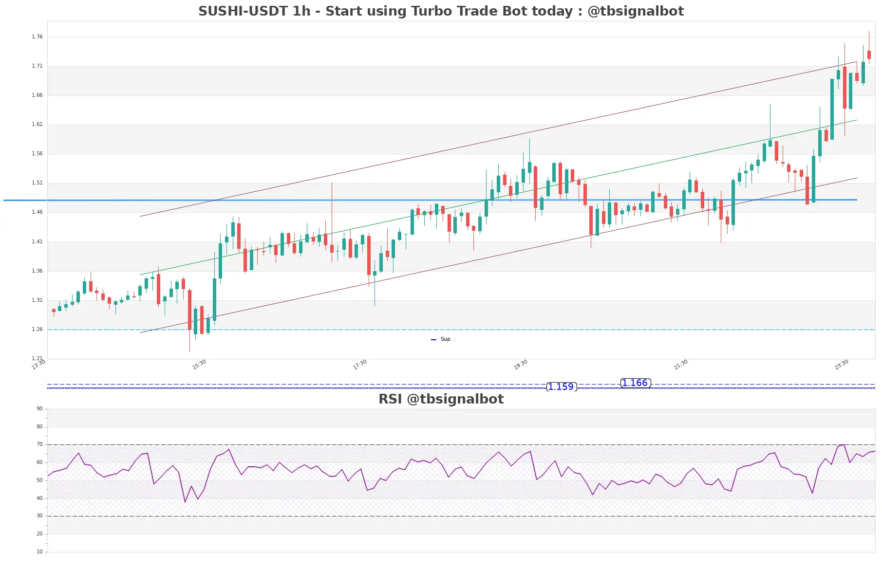Click the RSI 70 axis label
This screenshot has width=882, height=588.
coord(39,444)
